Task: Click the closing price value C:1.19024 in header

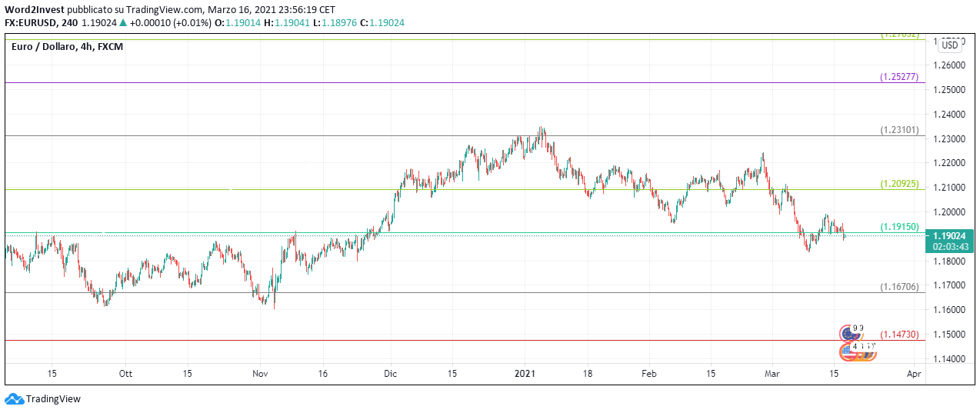Action: 382,23
